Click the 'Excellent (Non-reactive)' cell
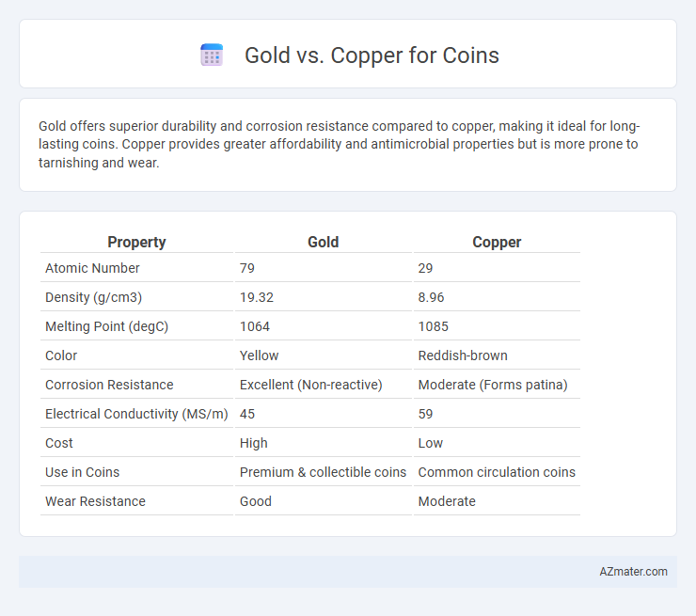The width and height of the screenshot is (696, 616). click(x=310, y=385)
